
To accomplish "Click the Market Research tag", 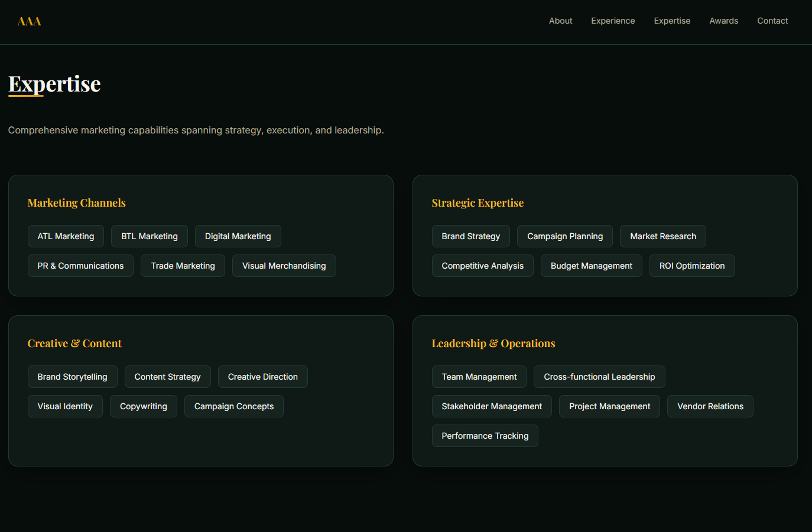I will [663, 236].
